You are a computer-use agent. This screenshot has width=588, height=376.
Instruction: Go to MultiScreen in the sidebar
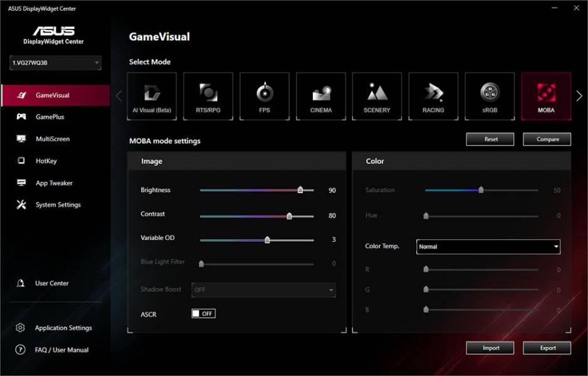(56, 139)
